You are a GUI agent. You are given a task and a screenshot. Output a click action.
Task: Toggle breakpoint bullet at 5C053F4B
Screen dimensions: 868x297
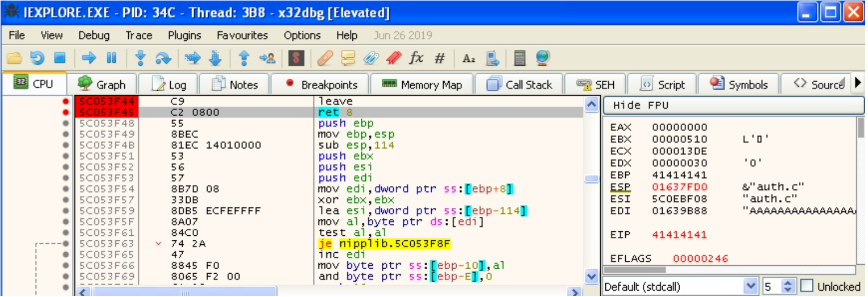[x=66, y=146]
